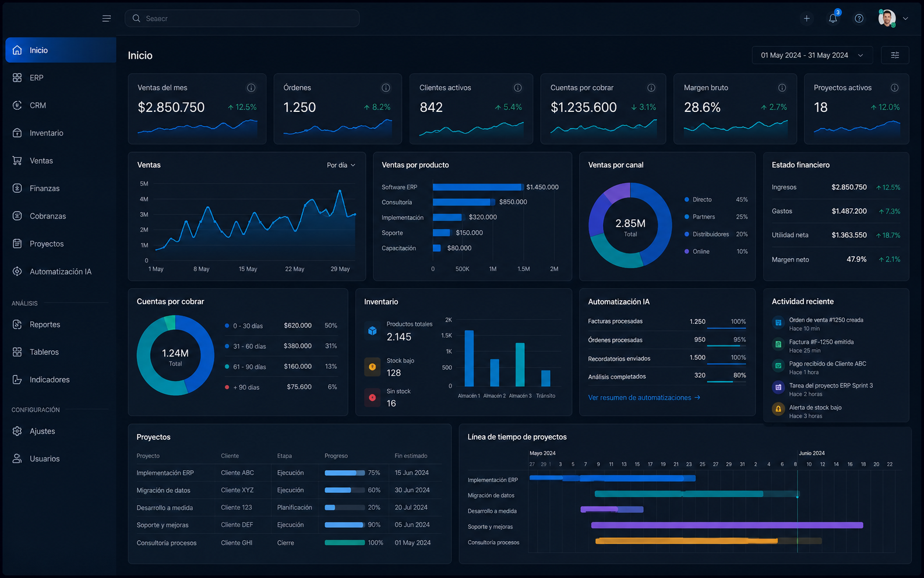924x578 pixels.
Task: Click the '+ 90 días' red legend dot
Action: [227, 387]
